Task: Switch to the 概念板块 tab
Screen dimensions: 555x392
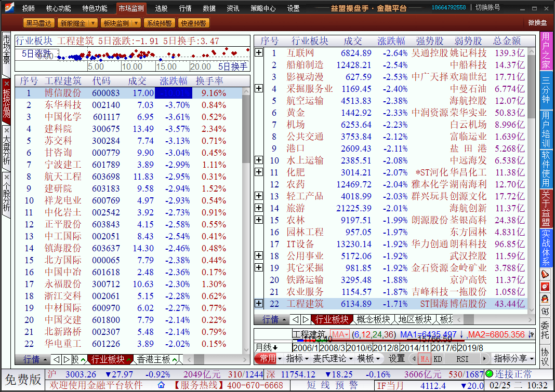Action: click(373, 320)
